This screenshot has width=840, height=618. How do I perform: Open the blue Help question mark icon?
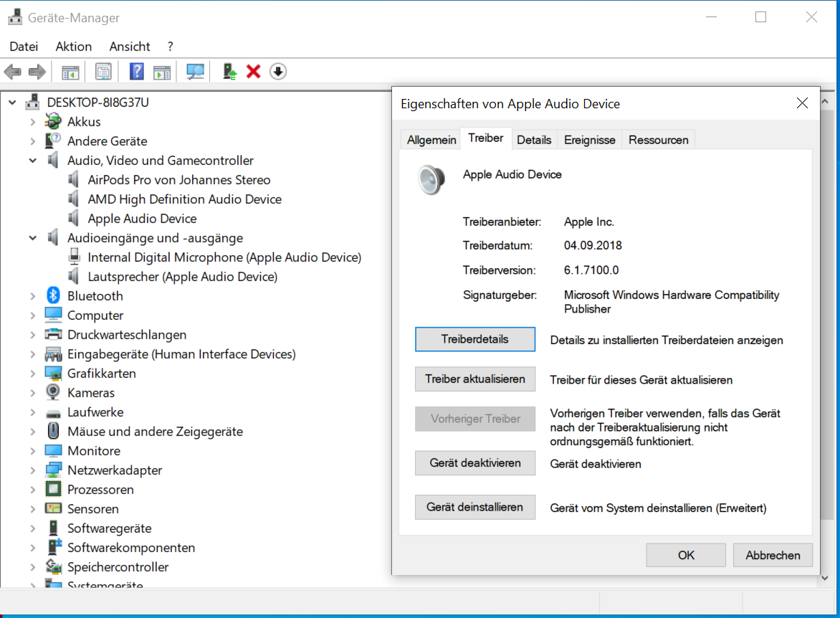coord(137,71)
